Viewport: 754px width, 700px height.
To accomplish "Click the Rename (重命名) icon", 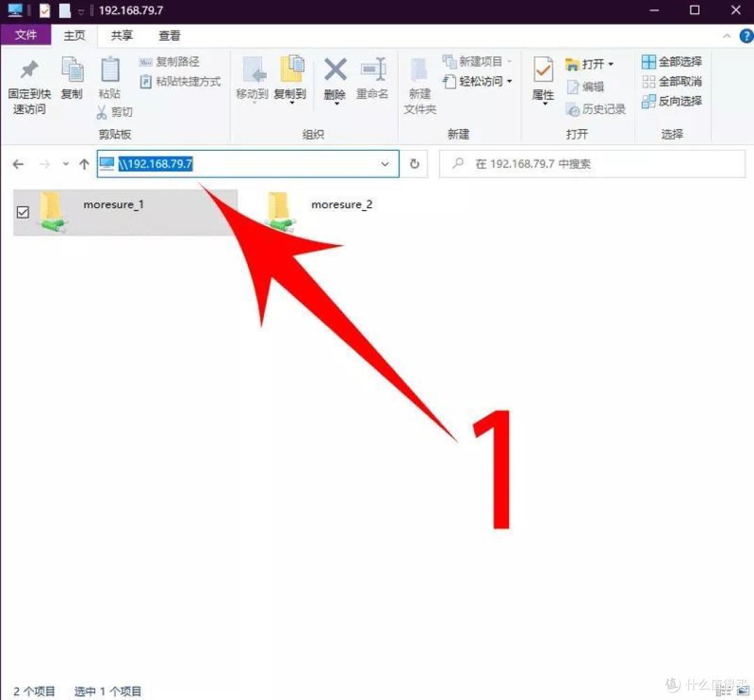I will [x=373, y=70].
